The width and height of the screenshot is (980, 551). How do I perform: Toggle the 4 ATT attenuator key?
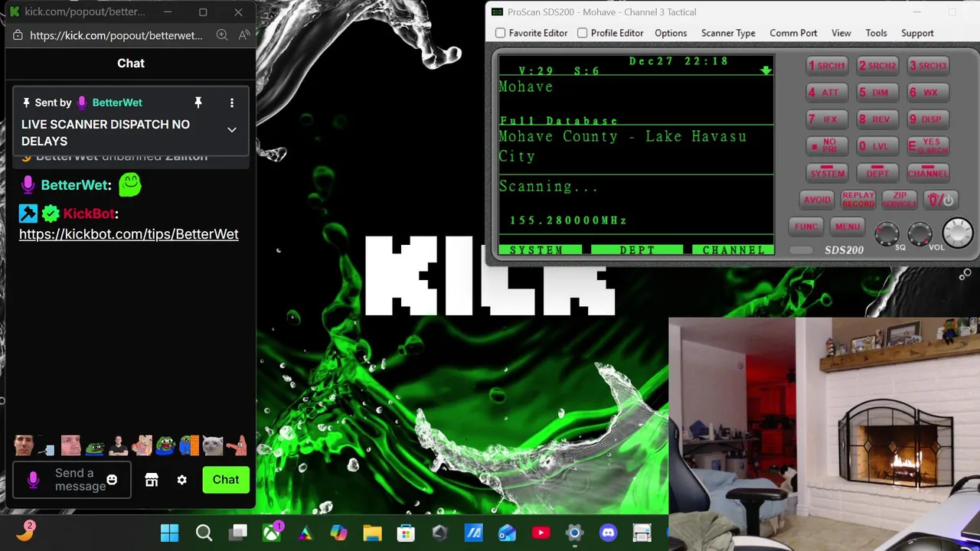click(x=827, y=93)
